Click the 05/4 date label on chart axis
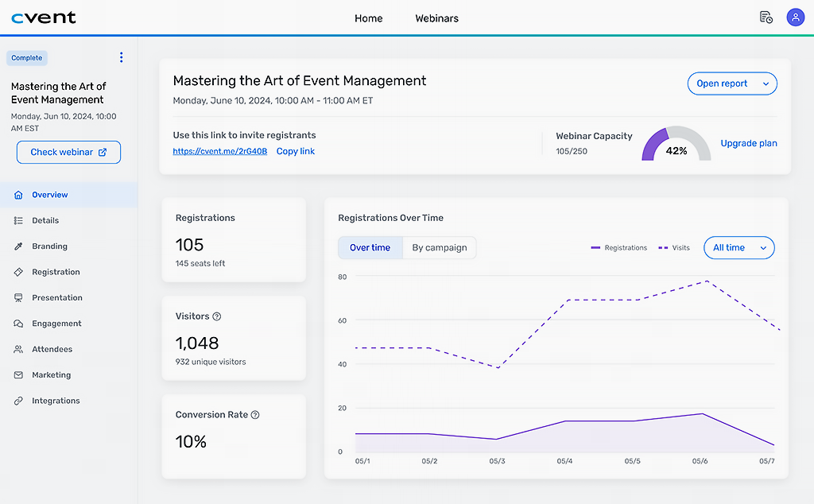This screenshot has width=814, height=504. 564,461
